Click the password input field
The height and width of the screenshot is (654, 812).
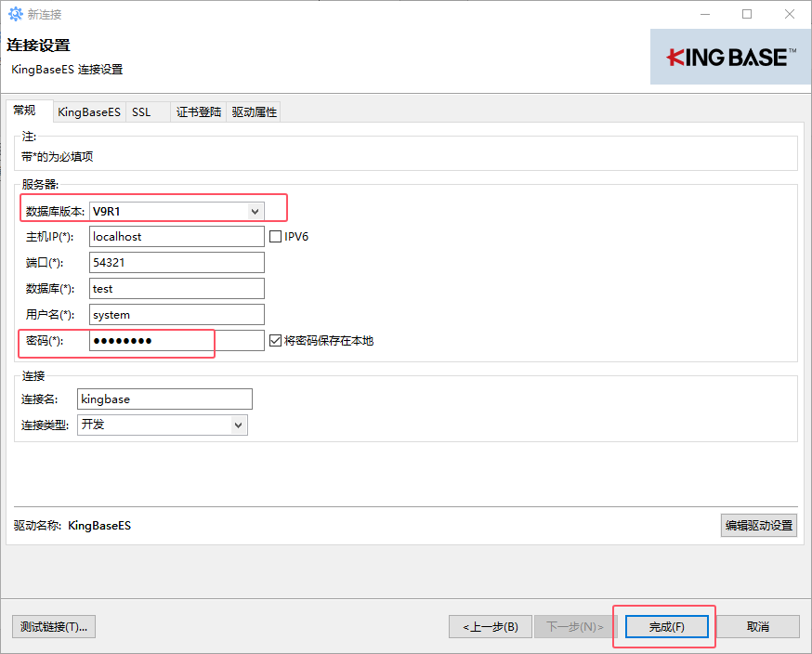(177, 341)
